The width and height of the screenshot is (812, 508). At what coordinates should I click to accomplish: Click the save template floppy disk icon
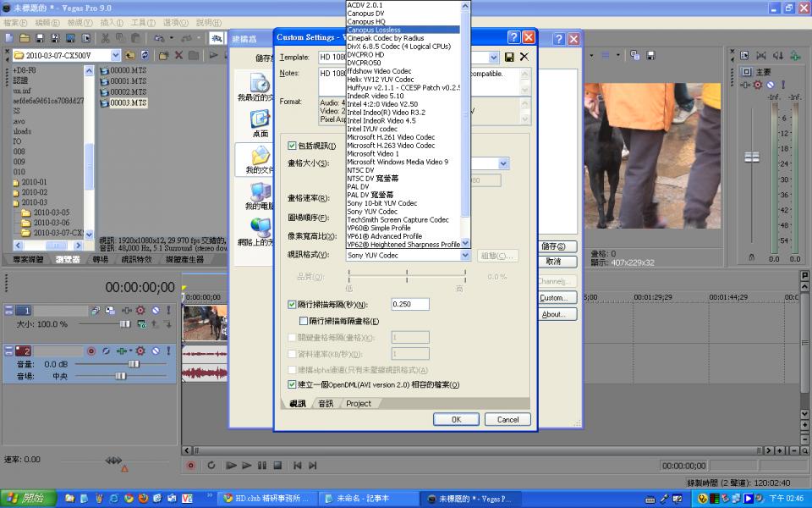coord(509,57)
